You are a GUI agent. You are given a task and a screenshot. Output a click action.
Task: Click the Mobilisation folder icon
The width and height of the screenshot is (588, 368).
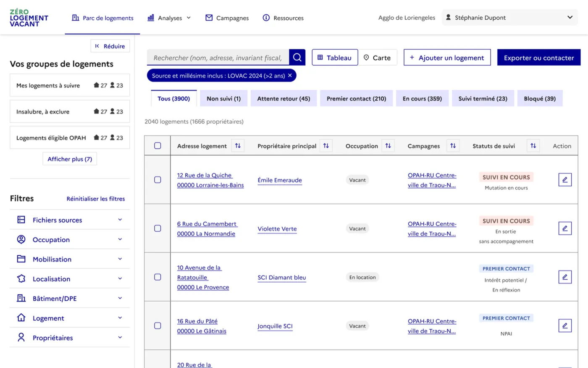(x=21, y=259)
